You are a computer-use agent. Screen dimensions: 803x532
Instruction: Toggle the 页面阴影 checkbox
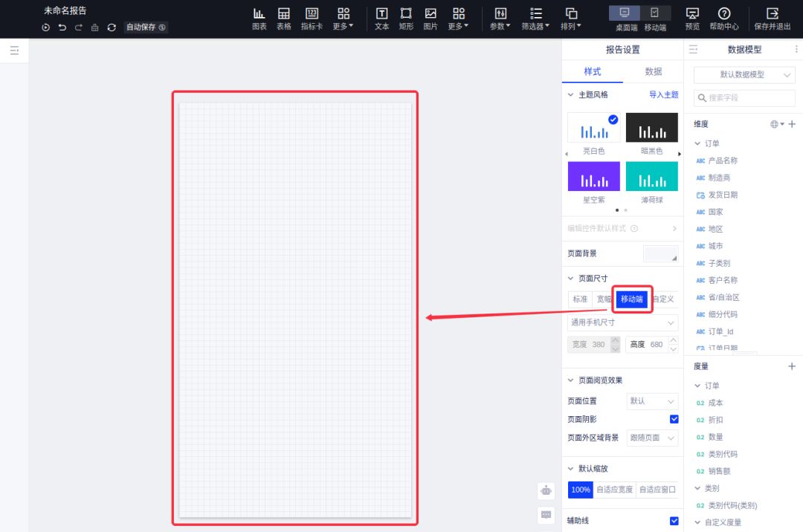[x=674, y=419]
